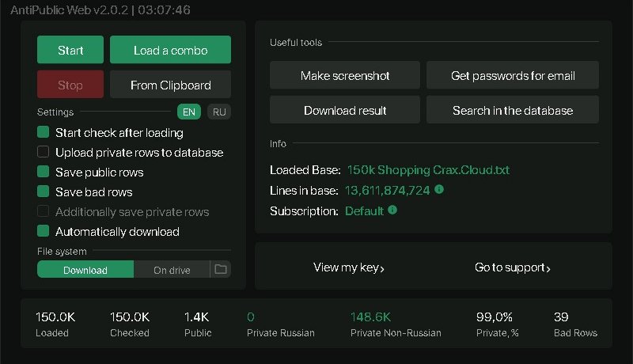The image size is (633, 364).
Task: Uncheck Save bad rows option
Action: point(44,191)
